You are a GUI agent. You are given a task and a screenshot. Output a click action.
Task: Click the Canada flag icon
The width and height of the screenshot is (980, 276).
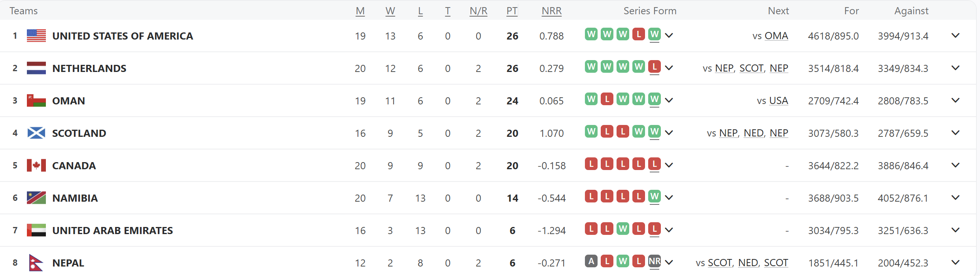[x=36, y=165]
